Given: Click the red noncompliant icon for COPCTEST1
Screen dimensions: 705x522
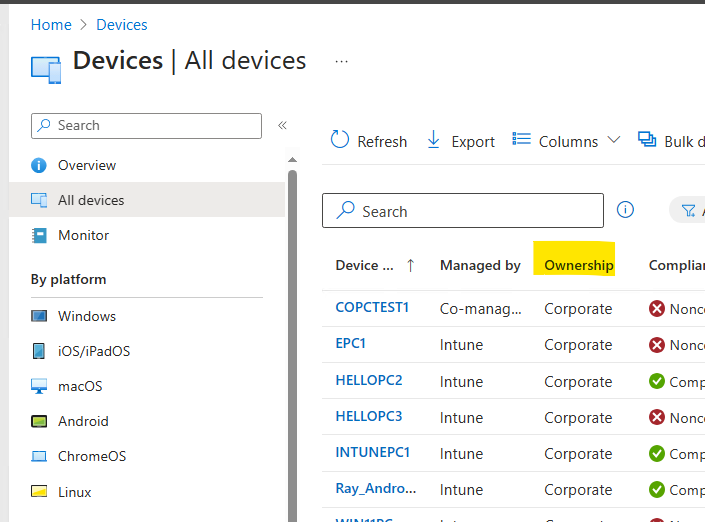Looking at the screenshot, I should (656, 308).
